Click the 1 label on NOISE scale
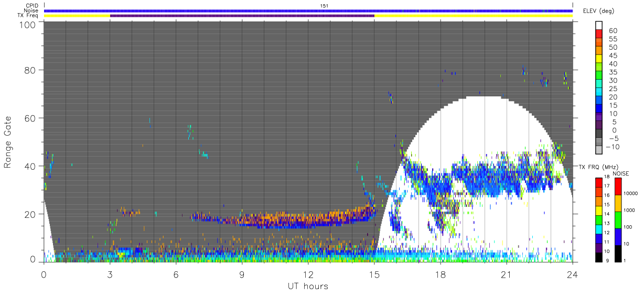 click(x=625, y=260)
